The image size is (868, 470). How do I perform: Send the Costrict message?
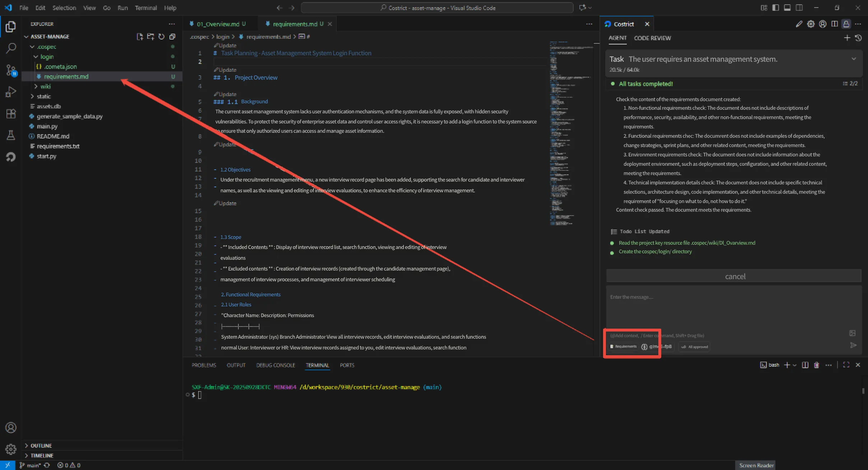(853, 345)
